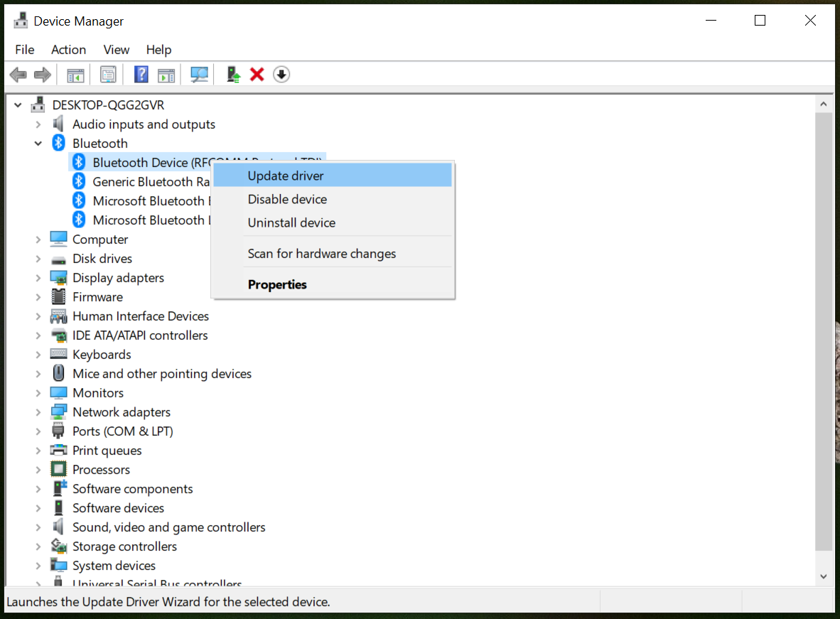
Task: Choose Disable device from context menu
Action: pyautogui.click(x=333, y=199)
